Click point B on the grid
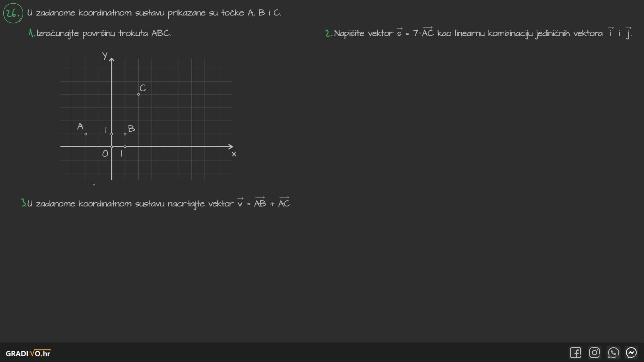The width and height of the screenshot is (644, 362). (125, 134)
